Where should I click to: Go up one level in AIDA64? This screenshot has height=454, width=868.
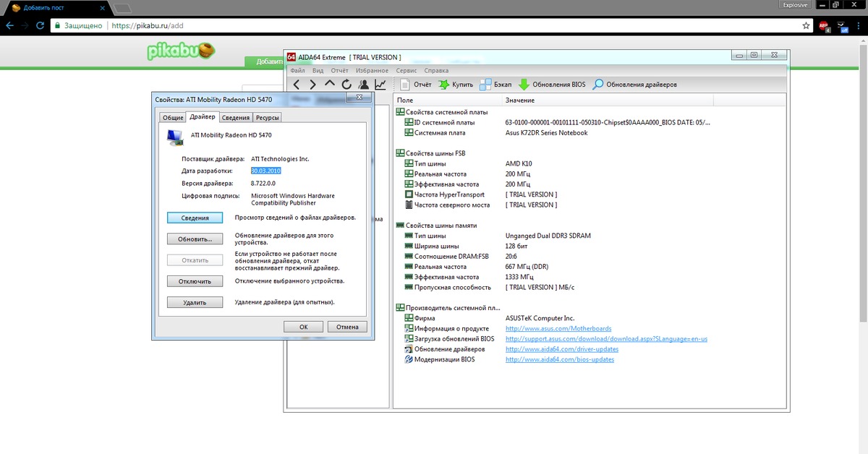(329, 84)
